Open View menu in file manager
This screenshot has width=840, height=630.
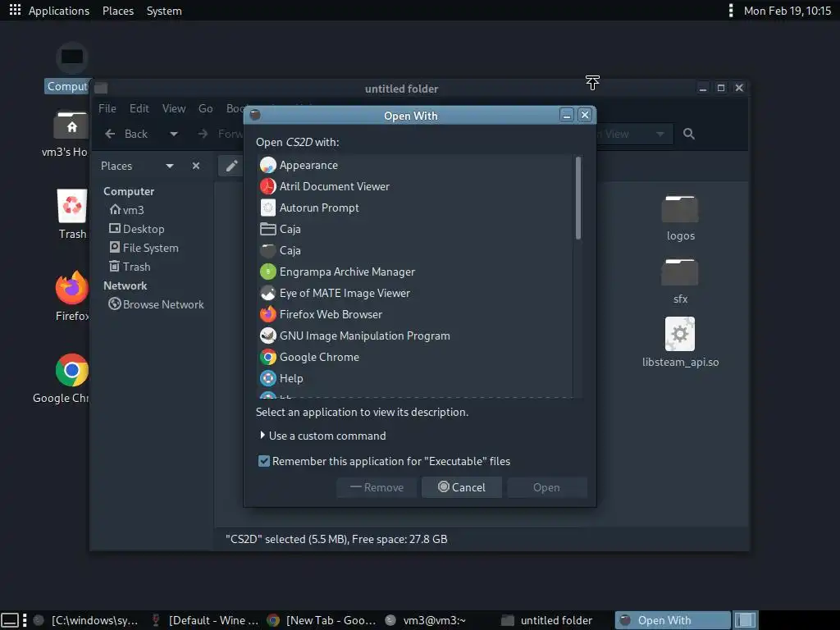pyautogui.click(x=174, y=109)
